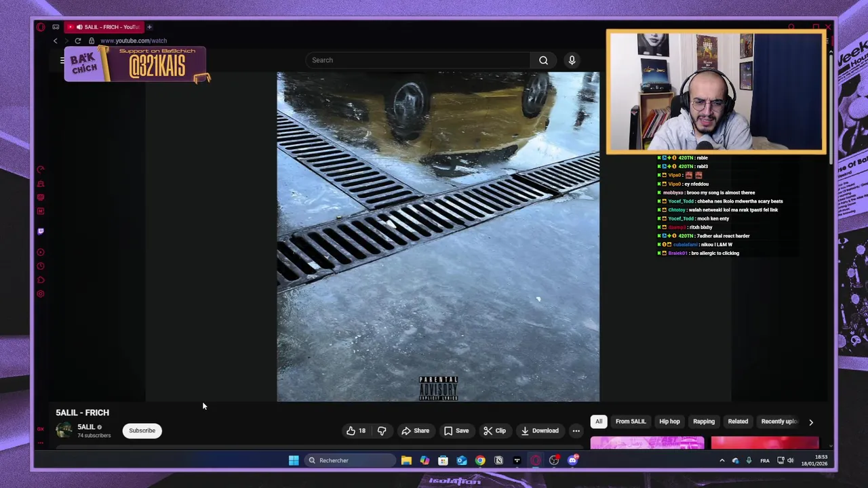Select the Related filter chip
Image resolution: width=868 pixels, height=488 pixels.
click(738, 422)
